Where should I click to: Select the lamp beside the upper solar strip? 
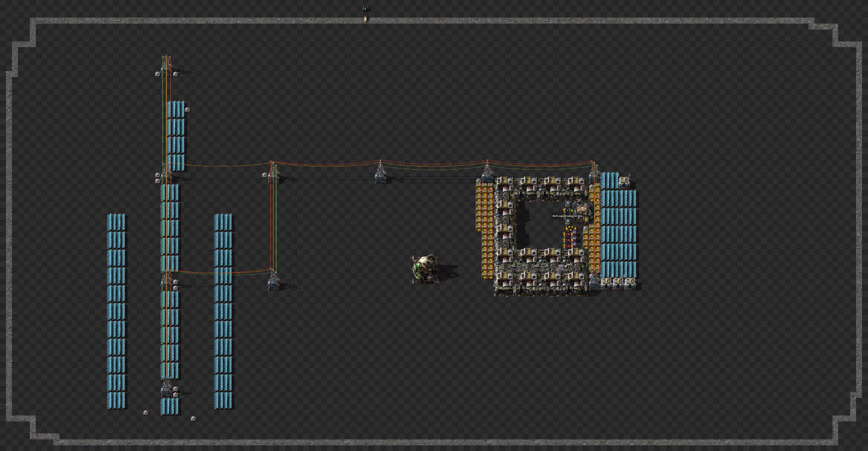click(x=187, y=109)
